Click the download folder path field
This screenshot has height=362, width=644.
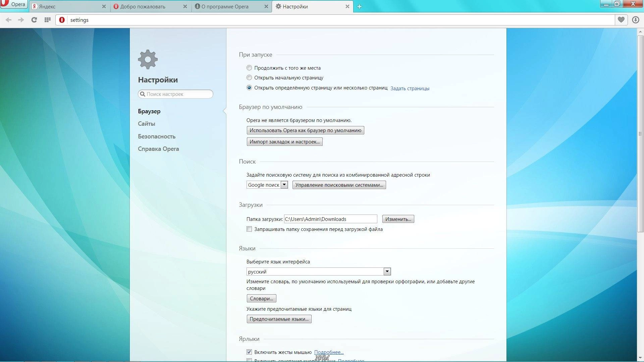(331, 219)
